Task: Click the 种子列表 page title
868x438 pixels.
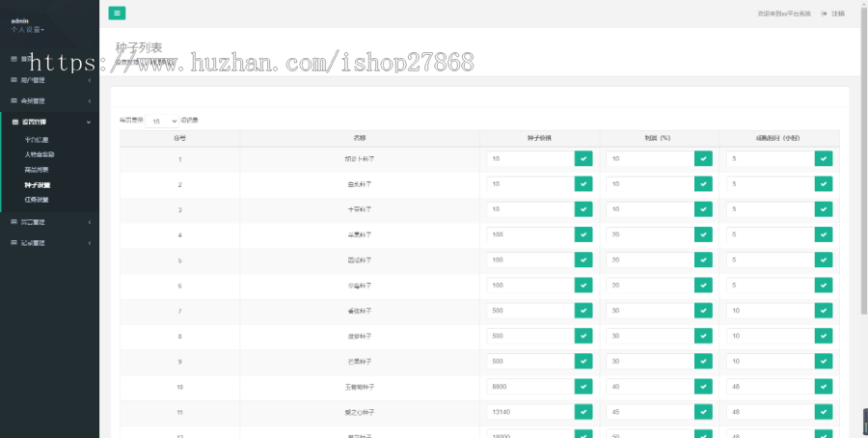Action: pyautogui.click(x=139, y=47)
